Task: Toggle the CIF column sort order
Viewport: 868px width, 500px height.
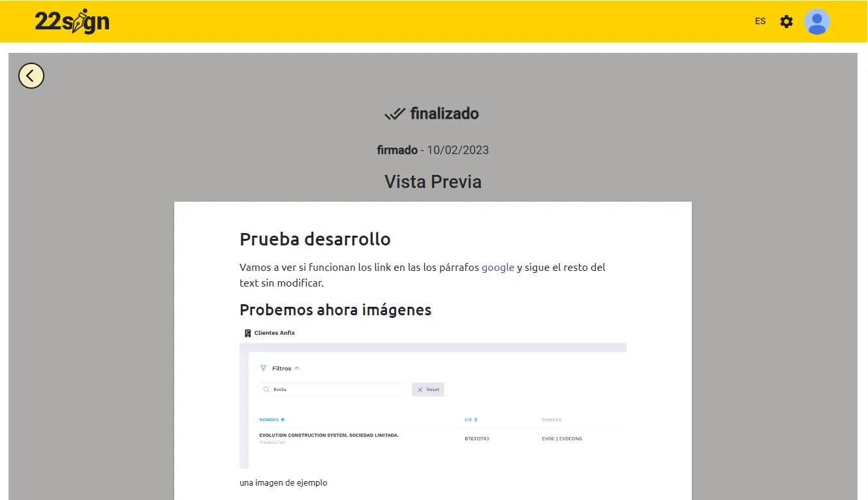Action: 471,420
